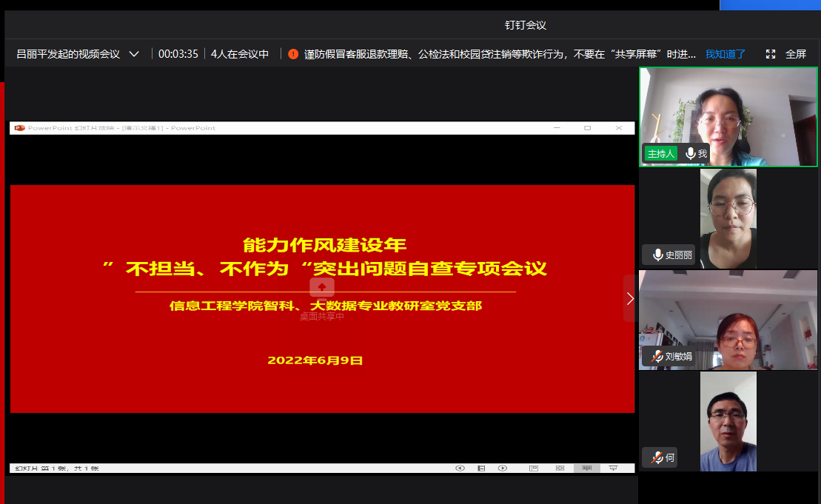Screen dimensions: 821x504
Task: Dismiss the warning via 我知道了
Action: pos(726,54)
